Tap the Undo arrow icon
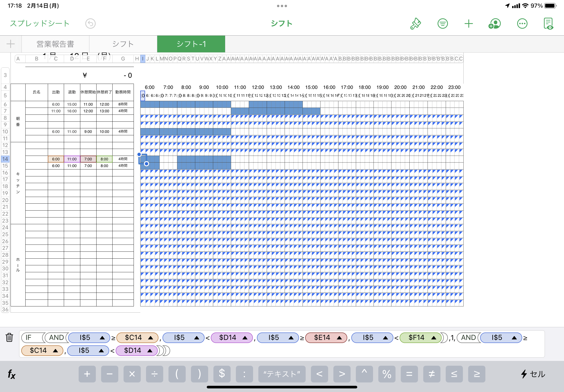Image resolution: width=564 pixels, height=392 pixels. [90, 24]
